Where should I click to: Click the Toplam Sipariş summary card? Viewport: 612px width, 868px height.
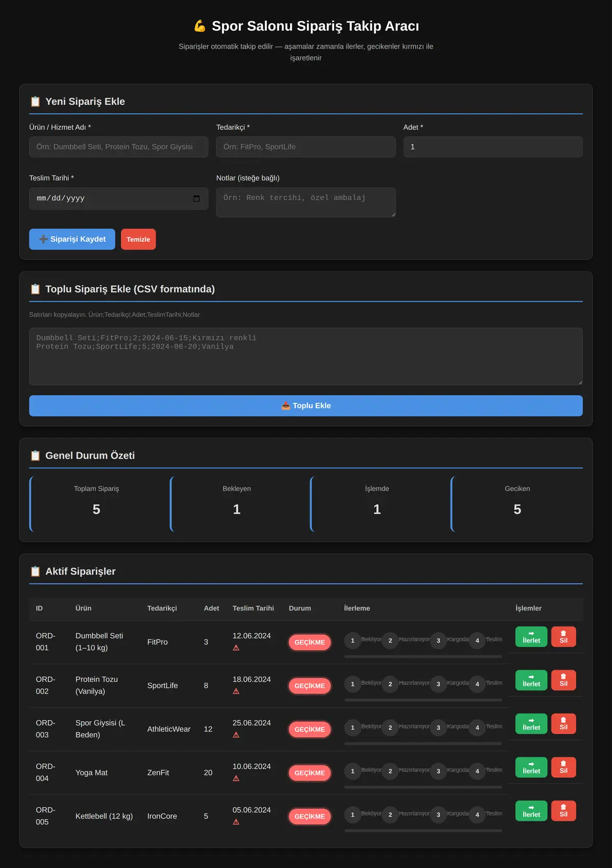pyautogui.click(x=96, y=504)
